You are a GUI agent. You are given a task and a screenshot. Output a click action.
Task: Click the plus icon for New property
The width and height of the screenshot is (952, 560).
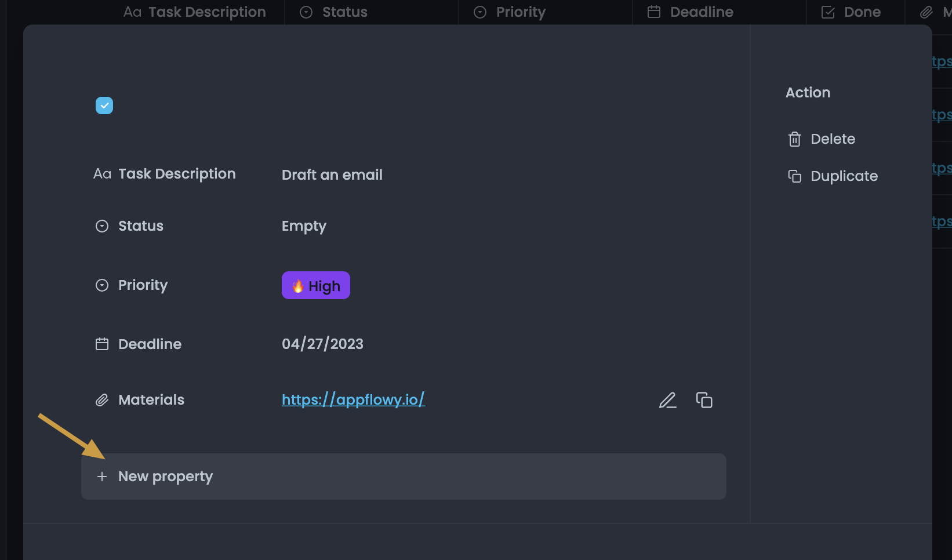[x=102, y=477]
